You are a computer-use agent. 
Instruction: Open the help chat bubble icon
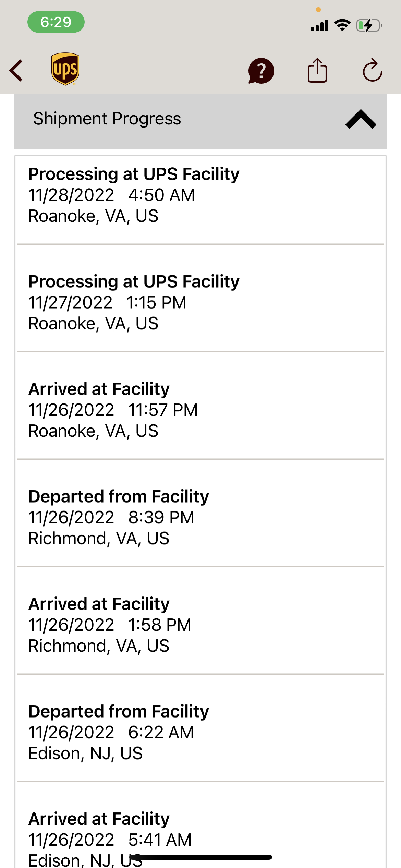261,71
